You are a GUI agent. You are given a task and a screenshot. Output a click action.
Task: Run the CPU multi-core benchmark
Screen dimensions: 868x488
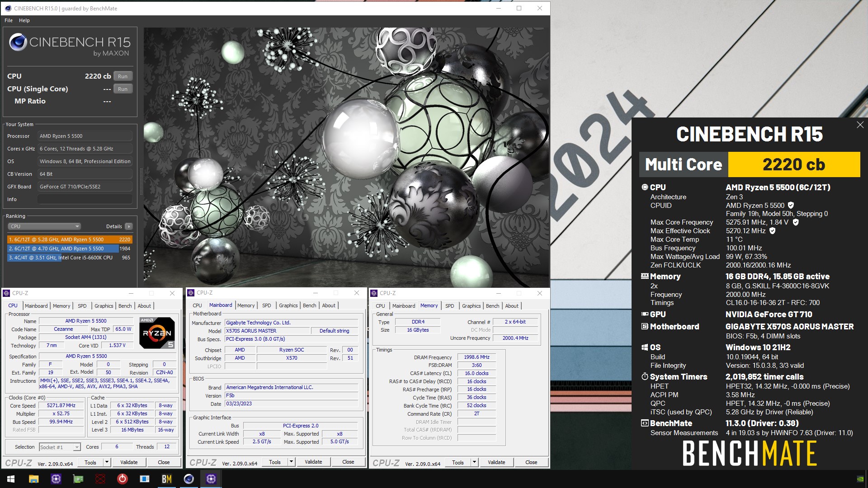[x=123, y=76]
